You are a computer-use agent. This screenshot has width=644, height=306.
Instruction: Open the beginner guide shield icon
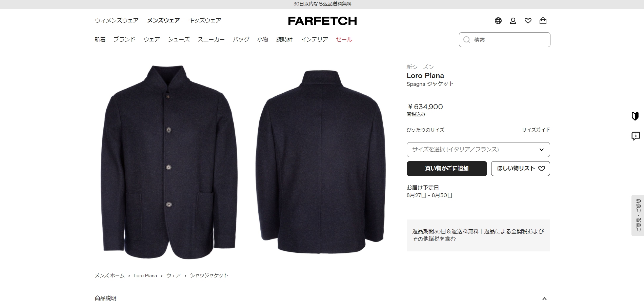(x=635, y=116)
